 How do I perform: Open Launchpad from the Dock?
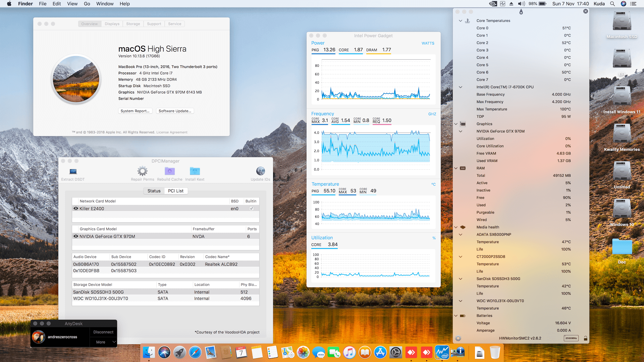tap(180, 352)
